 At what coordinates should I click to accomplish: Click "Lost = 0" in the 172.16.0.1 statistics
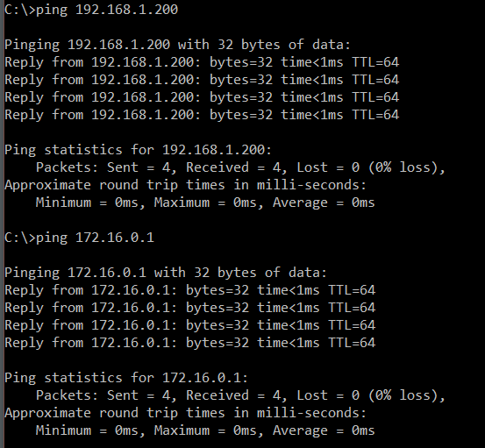coord(328,395)
